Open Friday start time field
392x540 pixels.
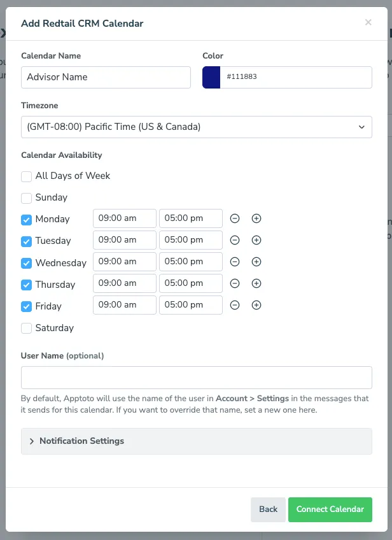point(125,305)
